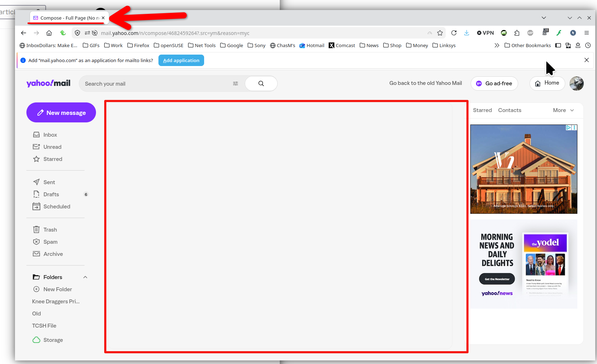Close the Compose browser tab
Viewport: 597px width, 364px height.
[103, 18]
